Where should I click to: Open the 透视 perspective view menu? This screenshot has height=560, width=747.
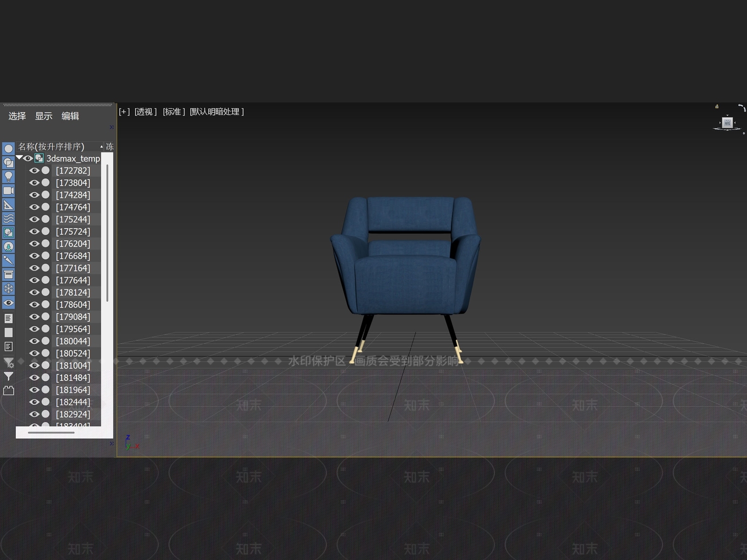[x=146, y=112]
